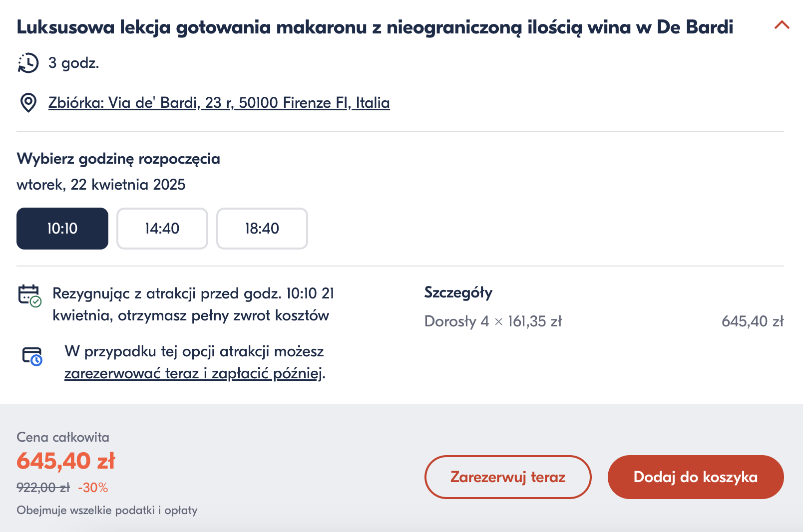
Task: Click the cancellation refund policy text
Action: pyautogui.click(x=193, y=304)
